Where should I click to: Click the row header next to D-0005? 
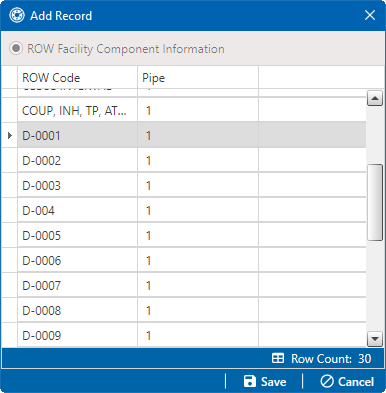coord(9,235)
